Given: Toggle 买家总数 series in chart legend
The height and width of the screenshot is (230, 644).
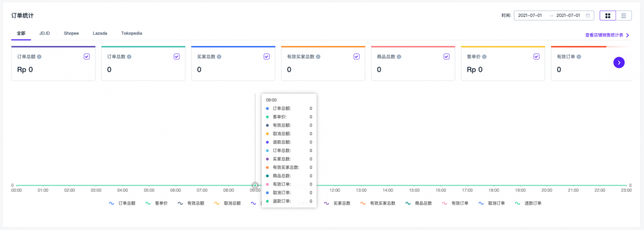Looking at the screenshot, I should (x=337, y=204).
